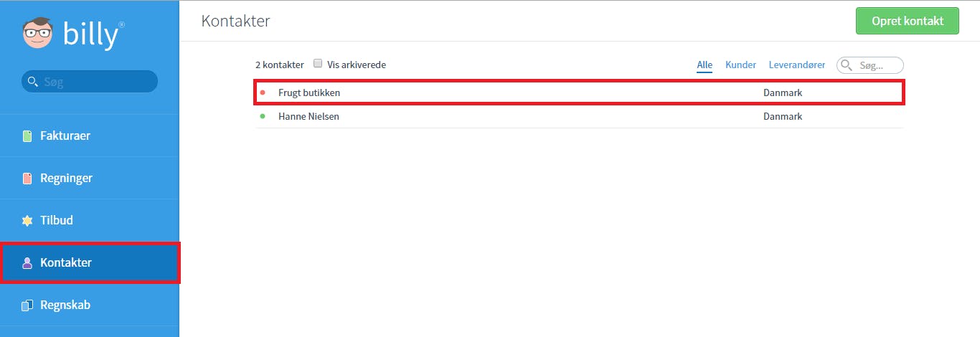Click the yellow Tilbud star icon
This screenshot has height=337, width=980.
point(27,221)
